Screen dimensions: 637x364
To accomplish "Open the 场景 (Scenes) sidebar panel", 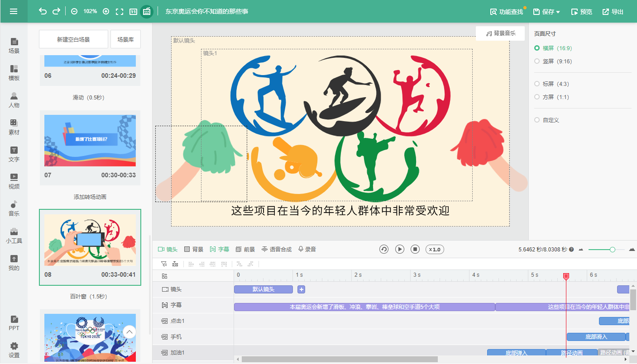I will tap(14, 46).
